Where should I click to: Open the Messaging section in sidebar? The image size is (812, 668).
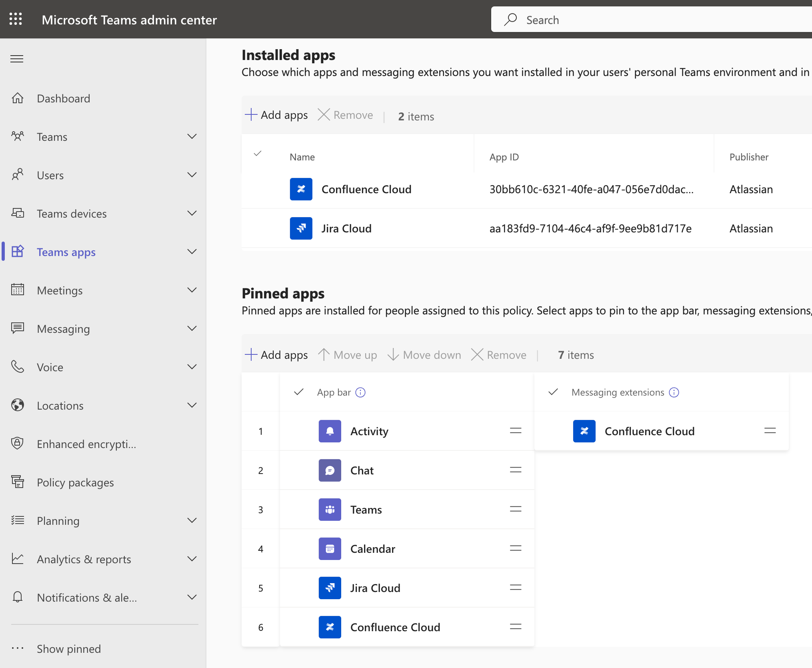tap(63, 328)
